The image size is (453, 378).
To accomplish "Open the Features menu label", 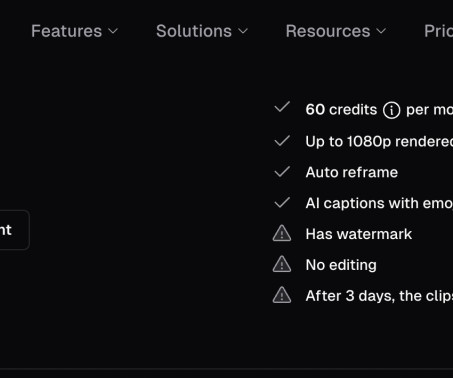I will 67,31.
